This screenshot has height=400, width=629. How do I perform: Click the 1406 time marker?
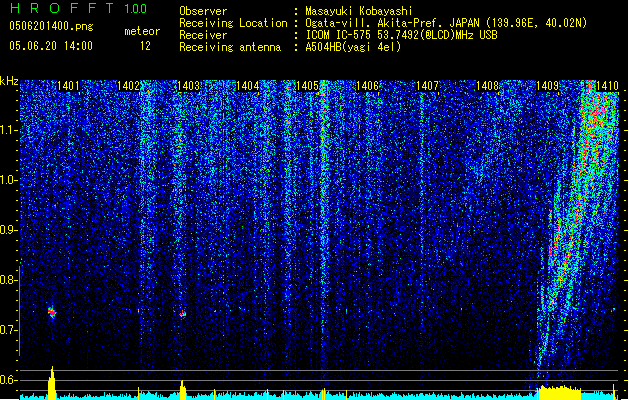tap(367, 86)
